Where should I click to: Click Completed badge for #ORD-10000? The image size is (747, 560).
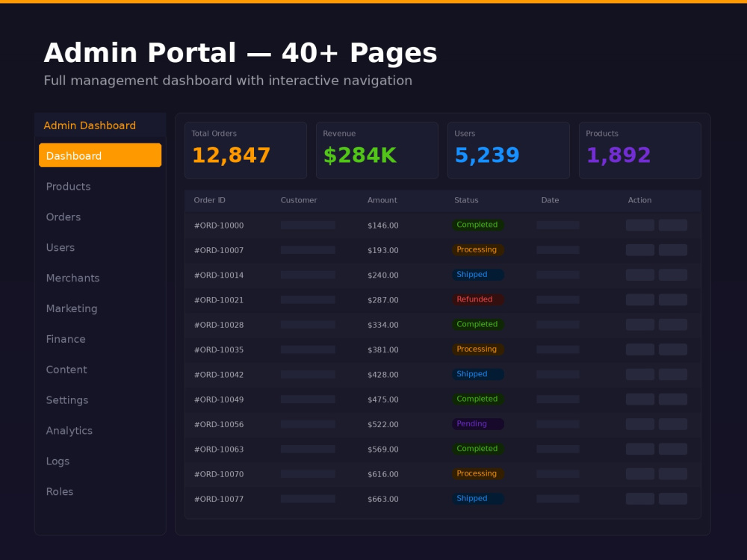click(478, 225)
